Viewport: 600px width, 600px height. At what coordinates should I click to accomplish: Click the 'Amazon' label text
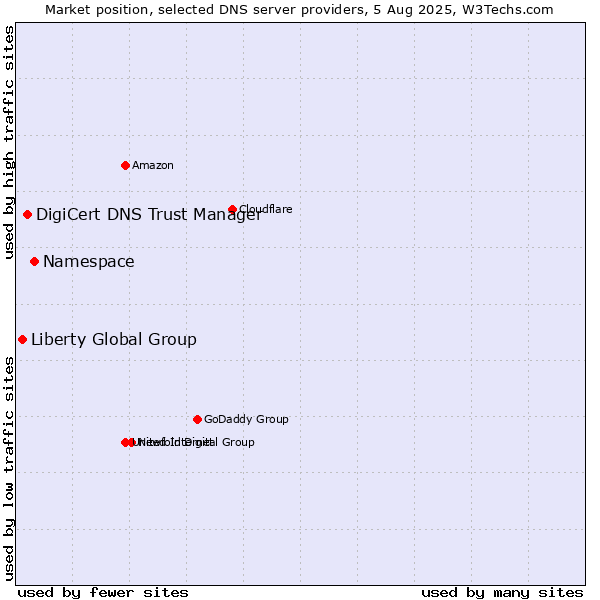pos(153,166)
